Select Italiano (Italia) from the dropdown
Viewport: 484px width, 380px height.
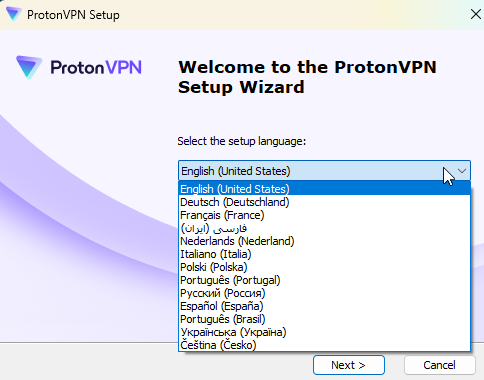pos(324,254)
